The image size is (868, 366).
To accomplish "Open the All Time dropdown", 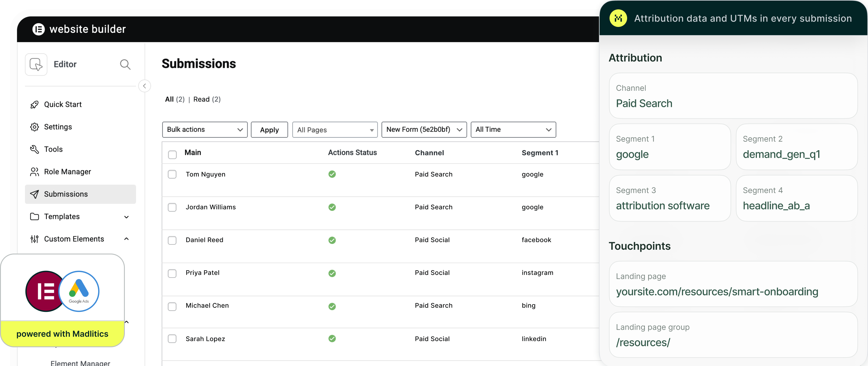I will coord(513,130).
